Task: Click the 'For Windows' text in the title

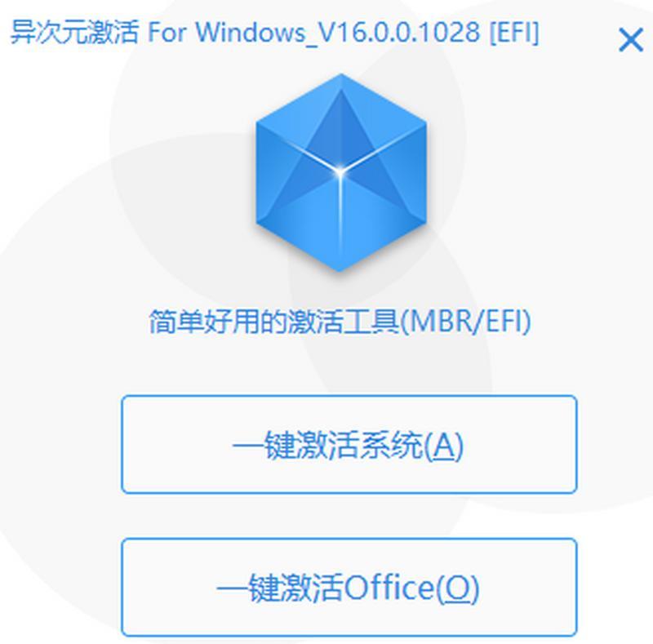Action: [x=227, y=32]
